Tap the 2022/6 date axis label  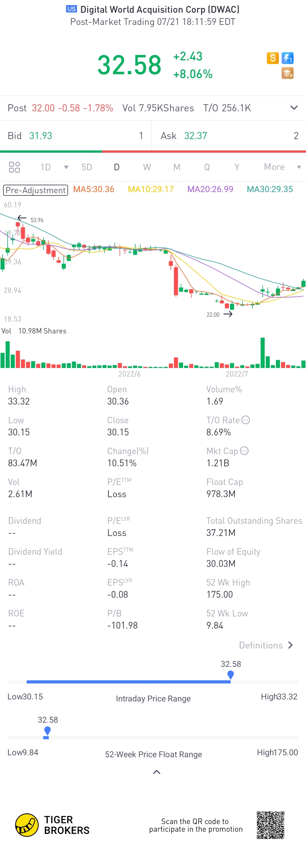click(129, 374)
